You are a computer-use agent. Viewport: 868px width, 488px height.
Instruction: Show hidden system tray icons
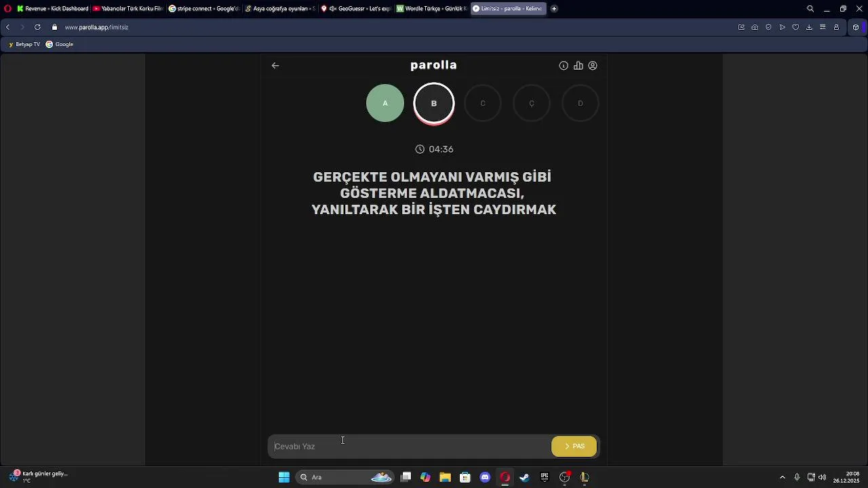tap(782, 477)
